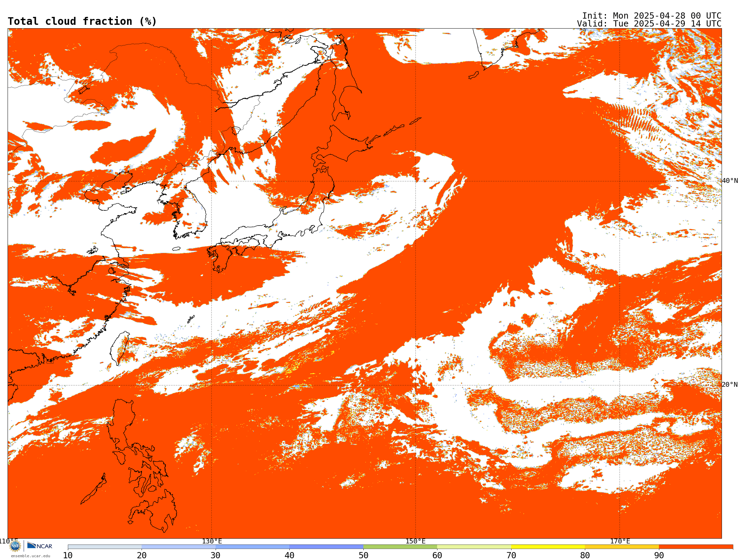
Task: Click the 'Total cloud fraction (%)' title
Action: (x=82, y=21)
